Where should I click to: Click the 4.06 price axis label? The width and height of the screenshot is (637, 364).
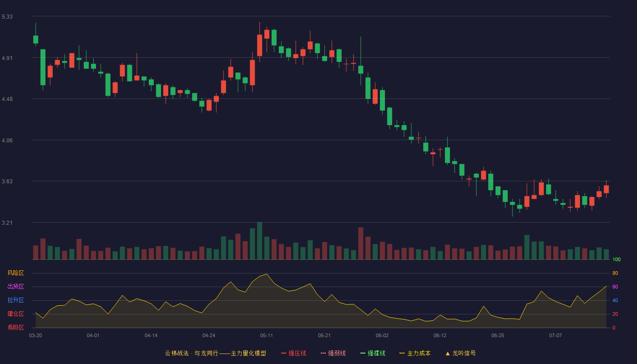coord(7,141)
